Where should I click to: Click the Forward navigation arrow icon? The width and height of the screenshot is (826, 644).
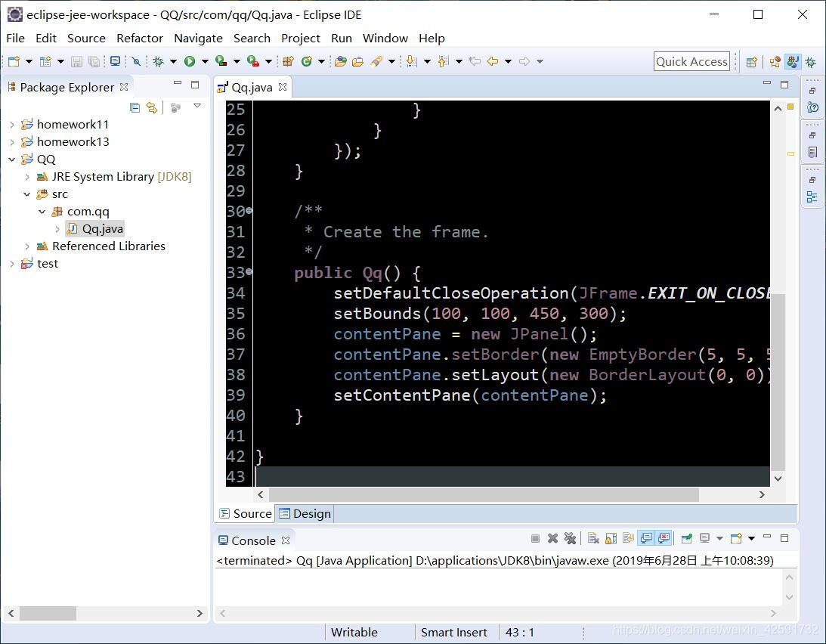tap(524, 62)
